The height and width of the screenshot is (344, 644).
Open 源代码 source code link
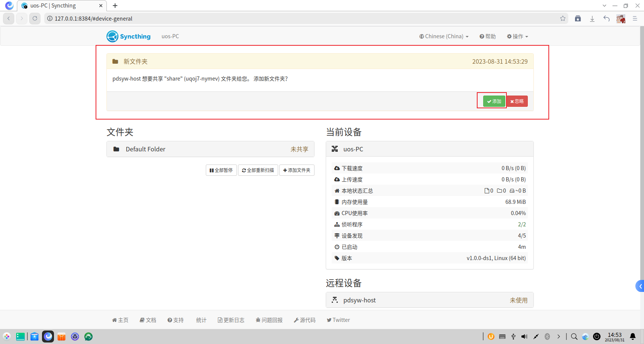pos(304,320)
